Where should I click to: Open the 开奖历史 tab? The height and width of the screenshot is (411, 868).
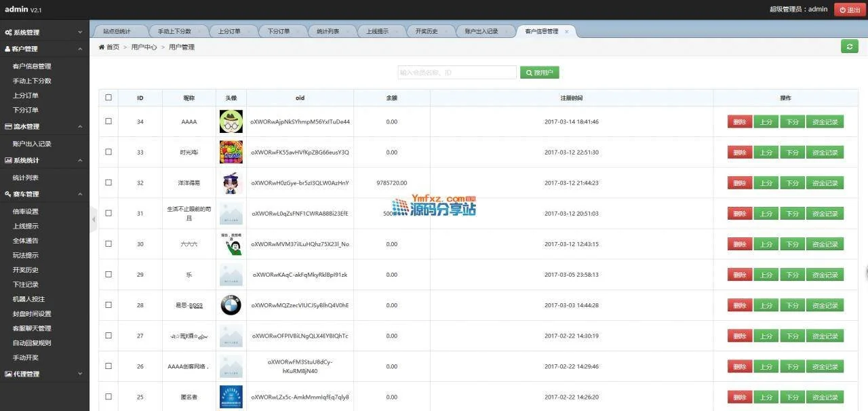tap(427, 31)
